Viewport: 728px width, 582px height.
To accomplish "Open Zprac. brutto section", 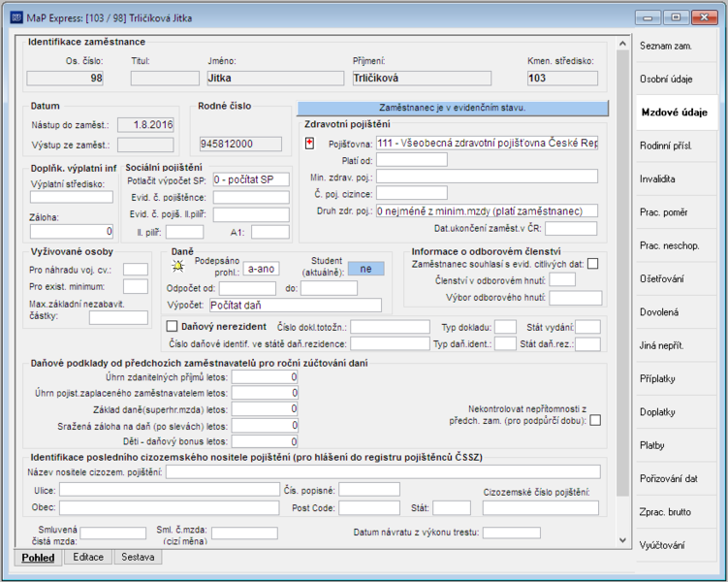I will pos(676,512).
